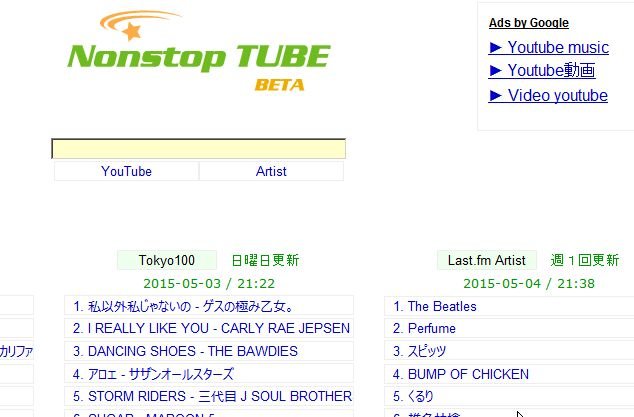Select the YouTube search button

pos(127,171)
